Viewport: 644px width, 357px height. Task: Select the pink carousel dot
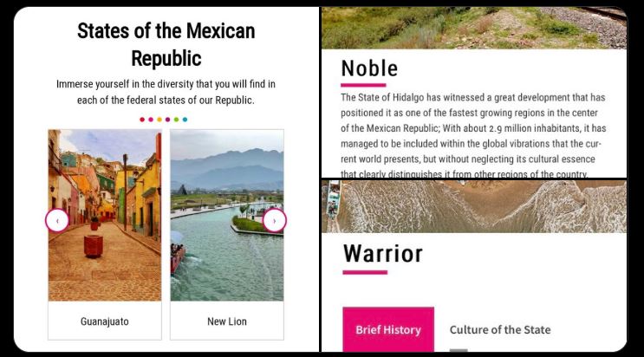point(151,120)
